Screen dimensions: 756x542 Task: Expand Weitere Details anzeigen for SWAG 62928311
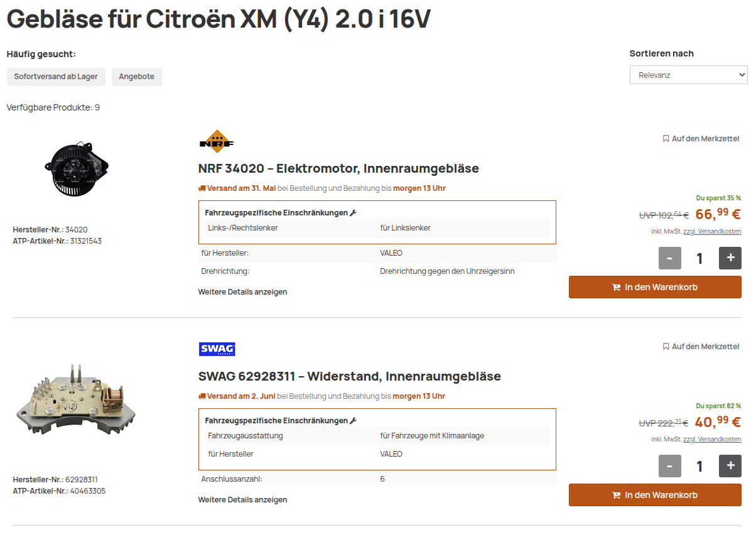(242, 500)
